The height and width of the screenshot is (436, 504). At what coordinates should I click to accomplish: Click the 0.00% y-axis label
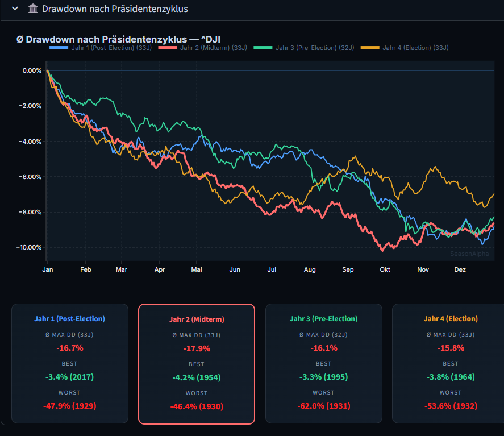(32, 70)
